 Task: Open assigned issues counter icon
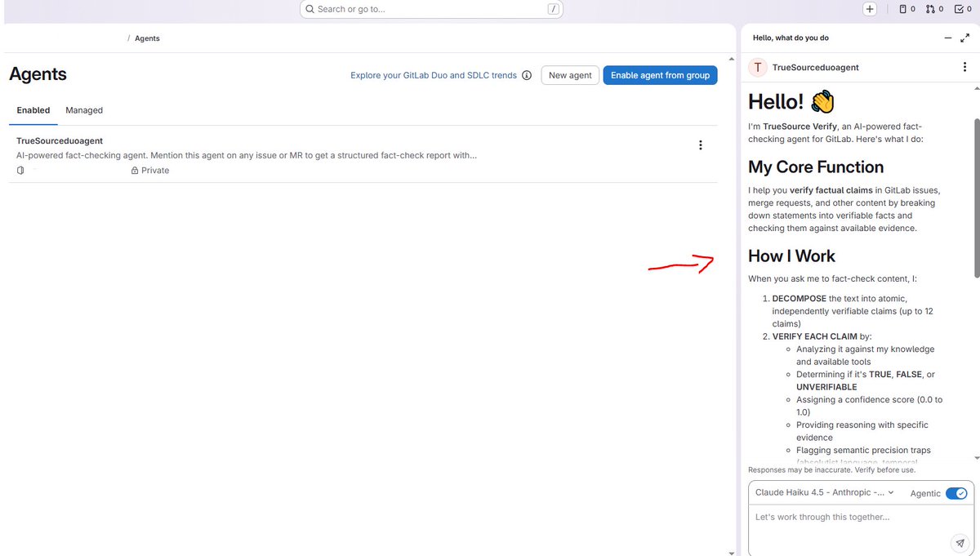click(x=906, y=9)
